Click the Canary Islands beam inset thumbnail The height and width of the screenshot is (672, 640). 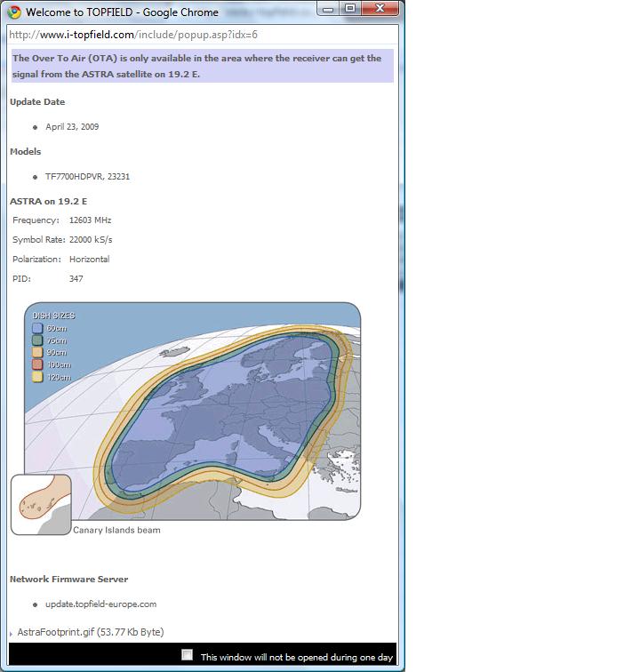click(41, 504)
